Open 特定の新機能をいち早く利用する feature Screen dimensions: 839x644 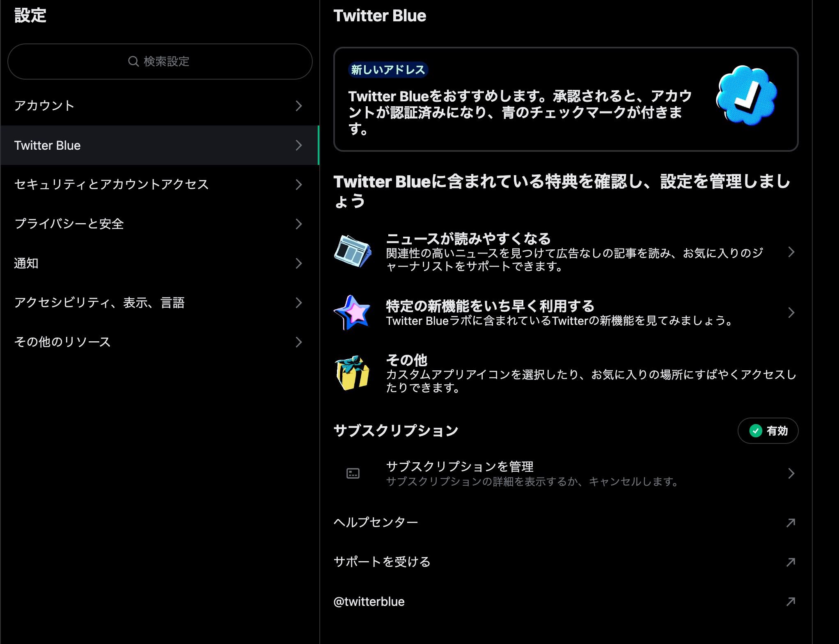coord(566,313)
